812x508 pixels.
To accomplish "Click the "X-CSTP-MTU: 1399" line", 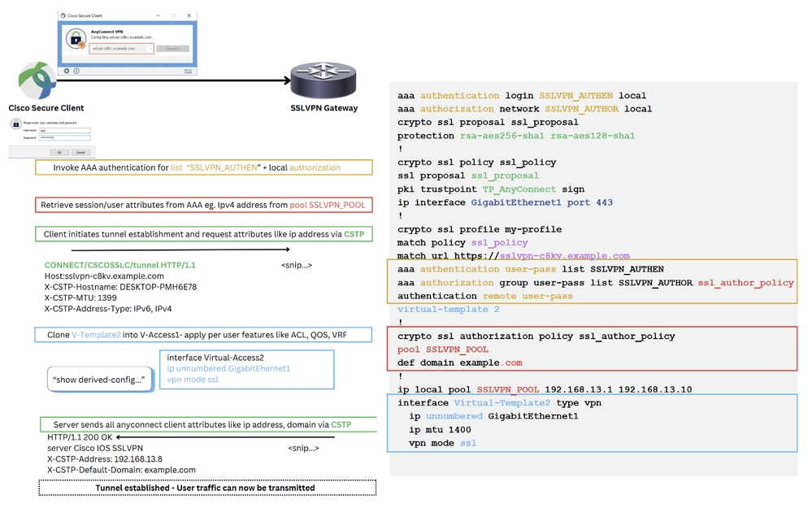I will point(80,297).
